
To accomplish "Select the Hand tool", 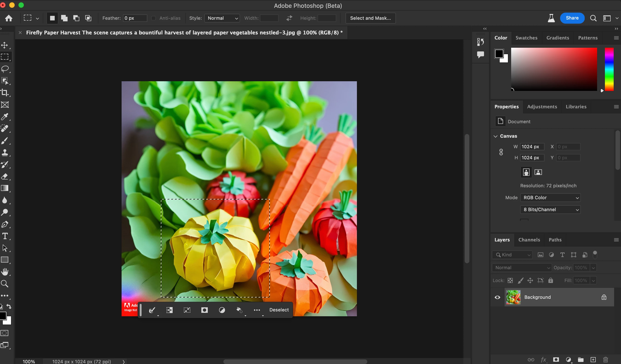I will pos(5,272).
